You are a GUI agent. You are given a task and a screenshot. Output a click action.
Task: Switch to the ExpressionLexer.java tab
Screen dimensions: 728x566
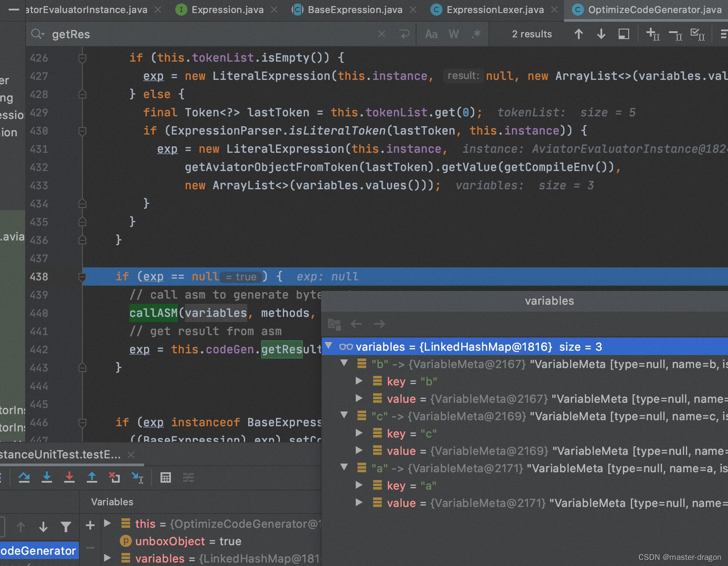click(x=487, y=10)
